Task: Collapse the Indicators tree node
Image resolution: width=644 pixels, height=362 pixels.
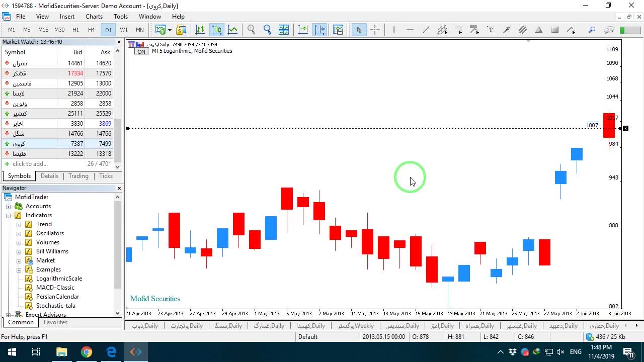Action: point(9,215)
